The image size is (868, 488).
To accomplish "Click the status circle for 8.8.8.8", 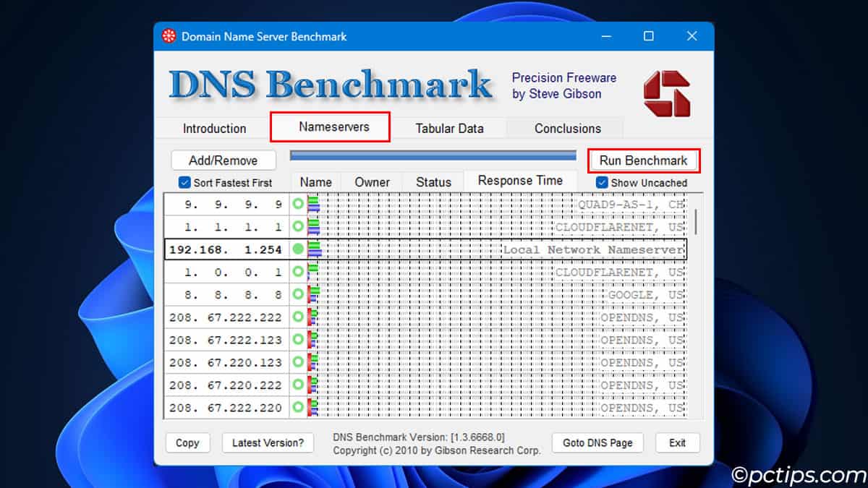I will (x=298, y=294).
